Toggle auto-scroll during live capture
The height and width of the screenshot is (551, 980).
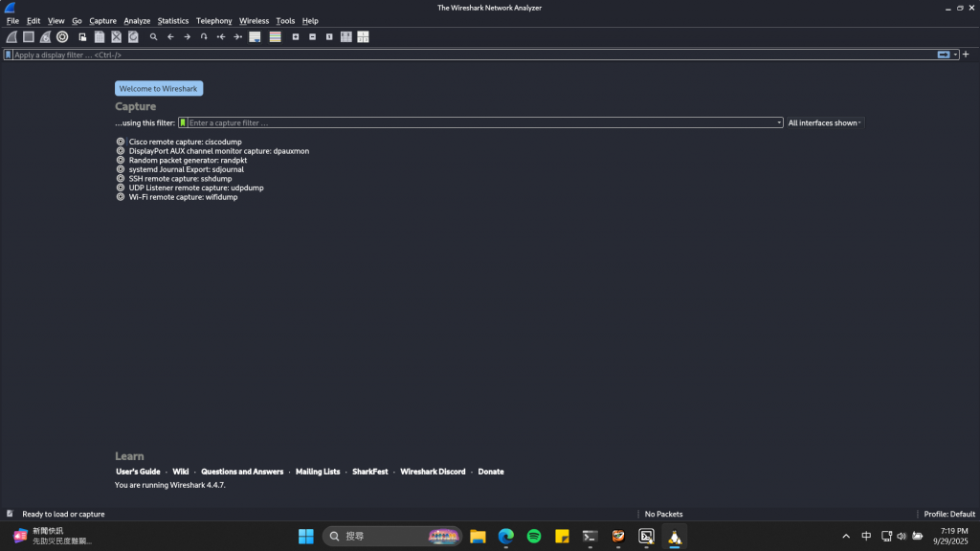coord(255,37)
